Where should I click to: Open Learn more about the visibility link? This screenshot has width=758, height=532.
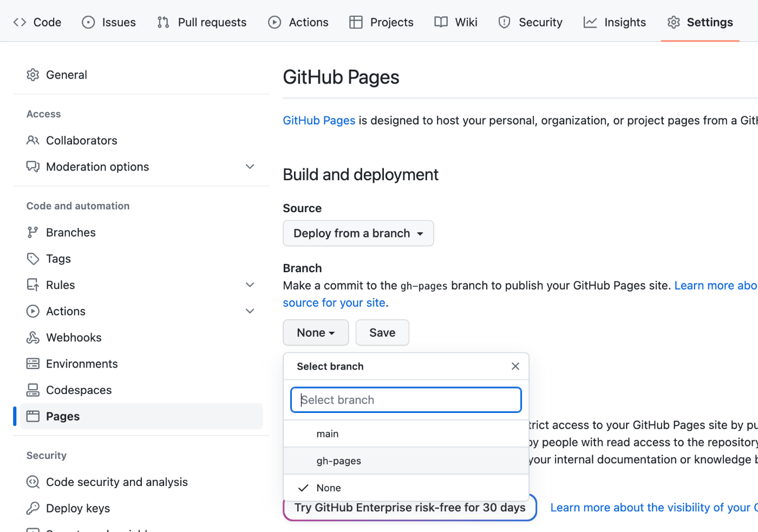tap(654, 508)
